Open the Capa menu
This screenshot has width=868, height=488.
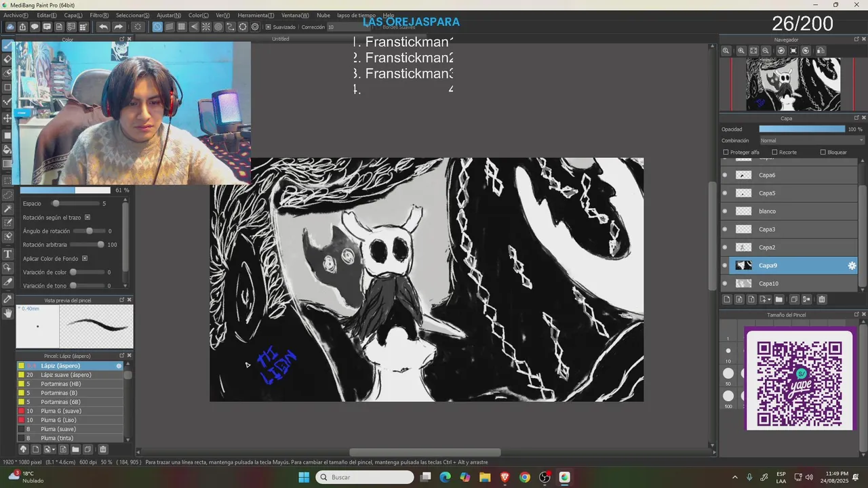click(73, 15)
